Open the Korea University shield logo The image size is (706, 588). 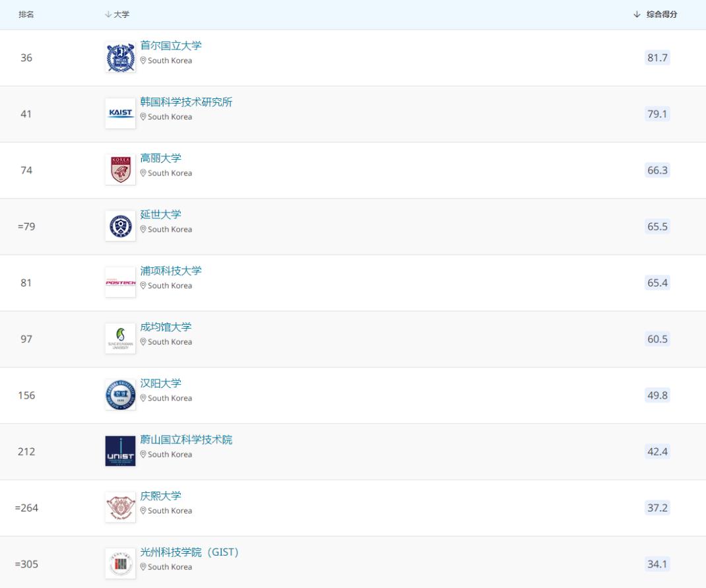point(120,170)
